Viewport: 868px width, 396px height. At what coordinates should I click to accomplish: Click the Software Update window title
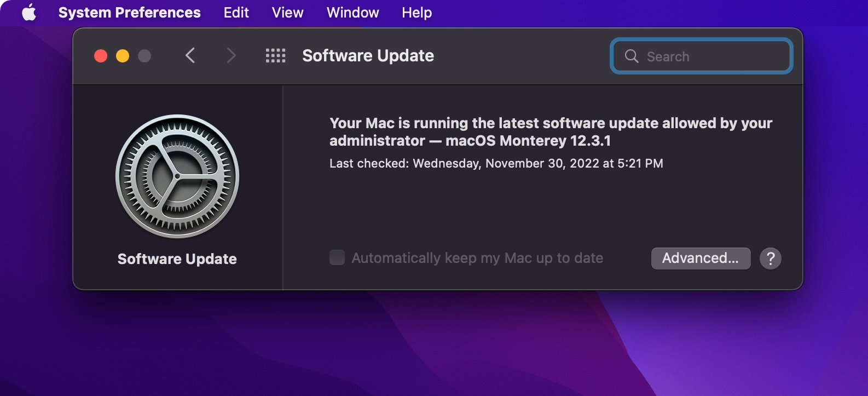point(368,55)
